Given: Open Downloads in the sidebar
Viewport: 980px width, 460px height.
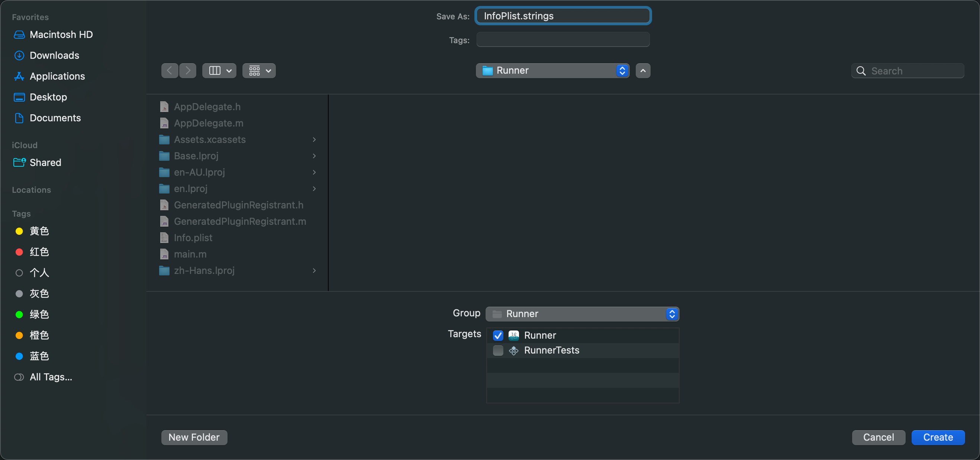Looking at the screenshot, I should coord(54,55).
